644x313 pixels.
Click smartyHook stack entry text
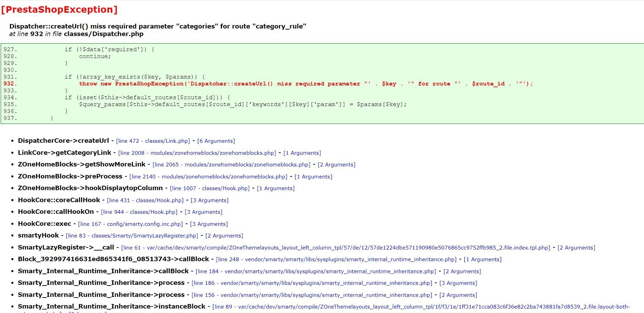[38, 235]
